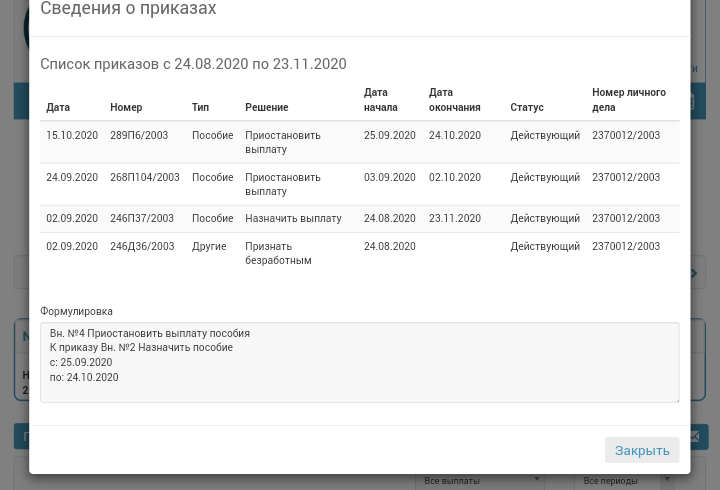This screenshot has height=490, width=720.
Task: Click the Номер личного дела column header
Action: 628,100
